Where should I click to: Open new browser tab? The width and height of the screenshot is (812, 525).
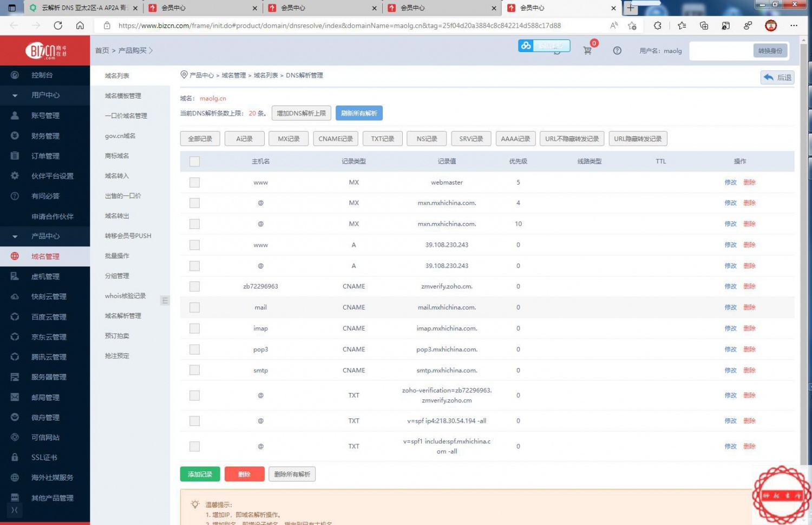[630, 8]
